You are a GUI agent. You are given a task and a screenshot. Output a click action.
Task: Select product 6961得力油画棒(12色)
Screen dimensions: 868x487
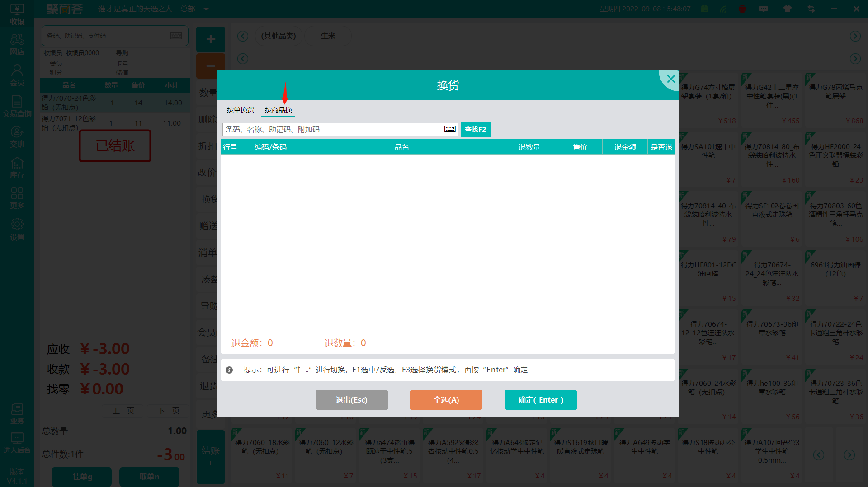(x=835, y=277)
